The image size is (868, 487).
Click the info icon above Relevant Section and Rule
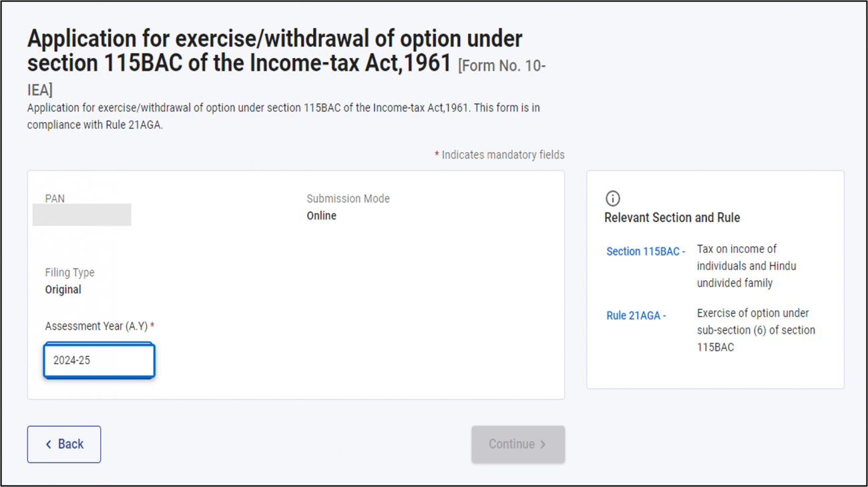612,197
